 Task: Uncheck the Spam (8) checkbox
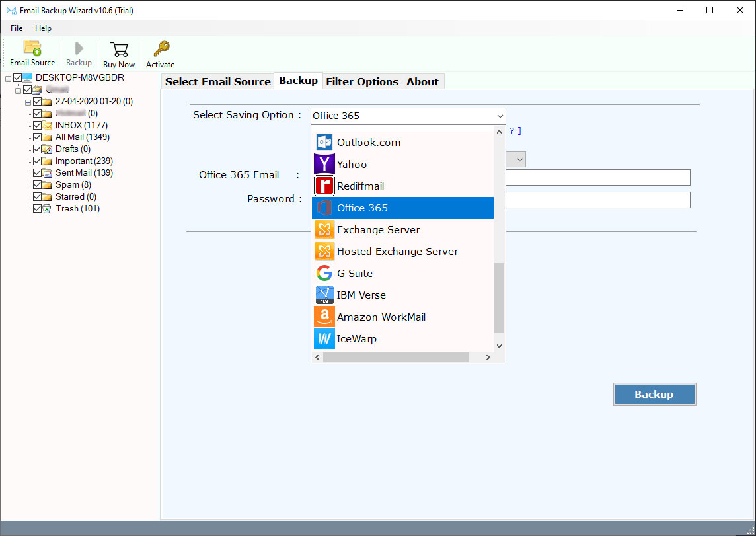coord(37,184)
